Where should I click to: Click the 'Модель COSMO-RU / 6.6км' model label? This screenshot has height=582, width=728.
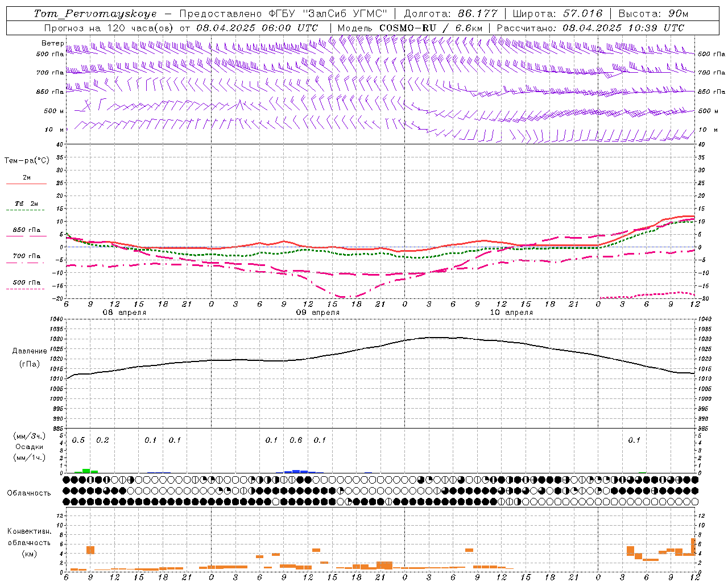(x=410, y=28)
